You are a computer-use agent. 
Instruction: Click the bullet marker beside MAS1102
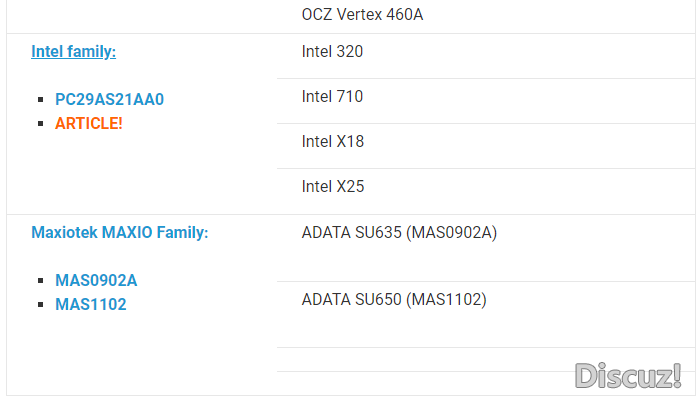pos(41,304)
